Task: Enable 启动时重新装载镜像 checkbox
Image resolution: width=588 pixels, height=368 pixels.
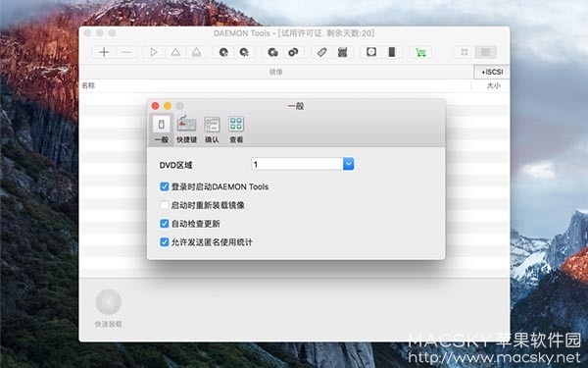Action: click(165, 205)
